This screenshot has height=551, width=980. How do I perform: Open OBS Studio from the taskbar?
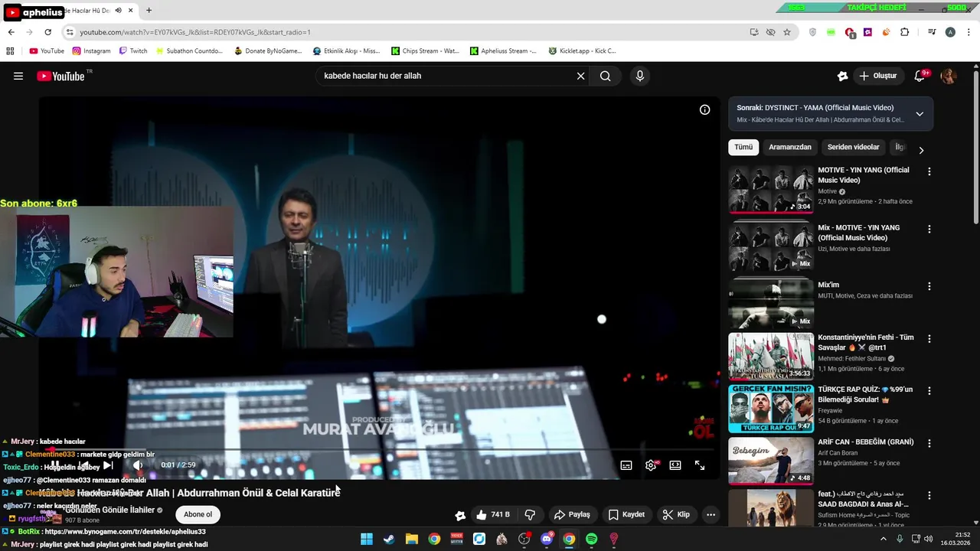[x=524, y=539]
